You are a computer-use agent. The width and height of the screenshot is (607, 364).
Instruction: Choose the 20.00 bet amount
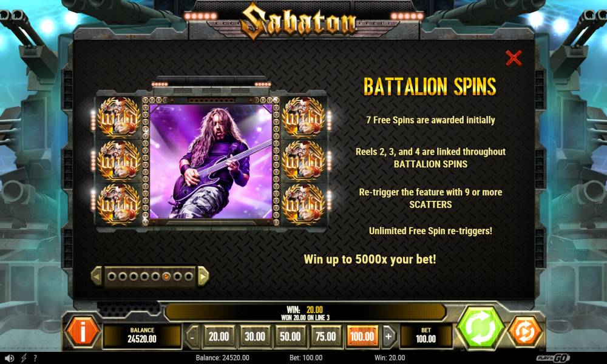click(x=219, y=337)
